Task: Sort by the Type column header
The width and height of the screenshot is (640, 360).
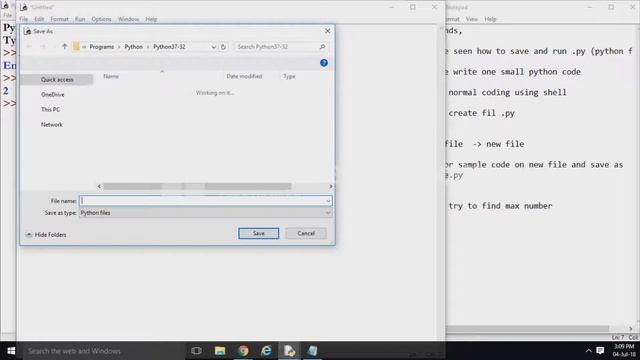Action: (289, 76)
